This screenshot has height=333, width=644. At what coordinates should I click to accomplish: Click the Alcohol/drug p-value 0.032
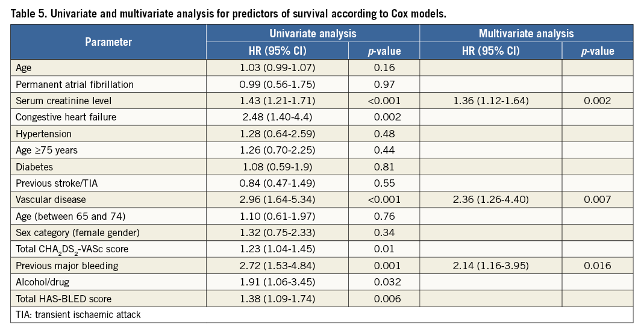[384, 282]
